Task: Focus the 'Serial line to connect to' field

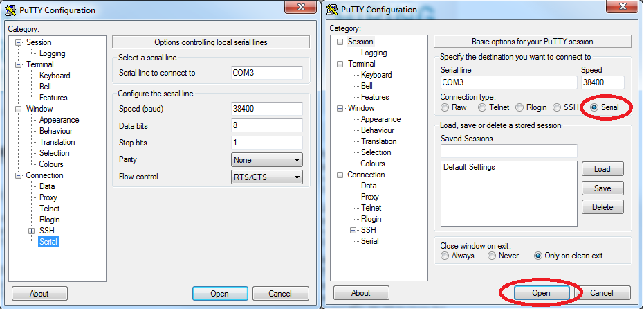Action: click(x=267, y=73)
